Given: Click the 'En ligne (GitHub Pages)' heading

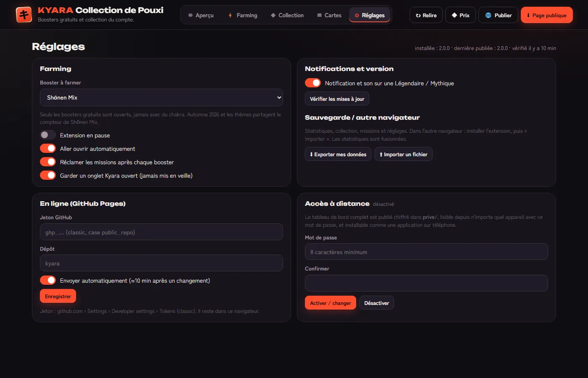Looking at the screenshot, I should (x=83, y=204).
